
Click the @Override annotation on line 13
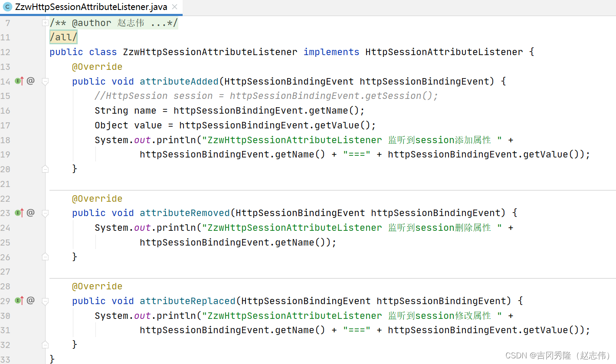pos(97,67)
